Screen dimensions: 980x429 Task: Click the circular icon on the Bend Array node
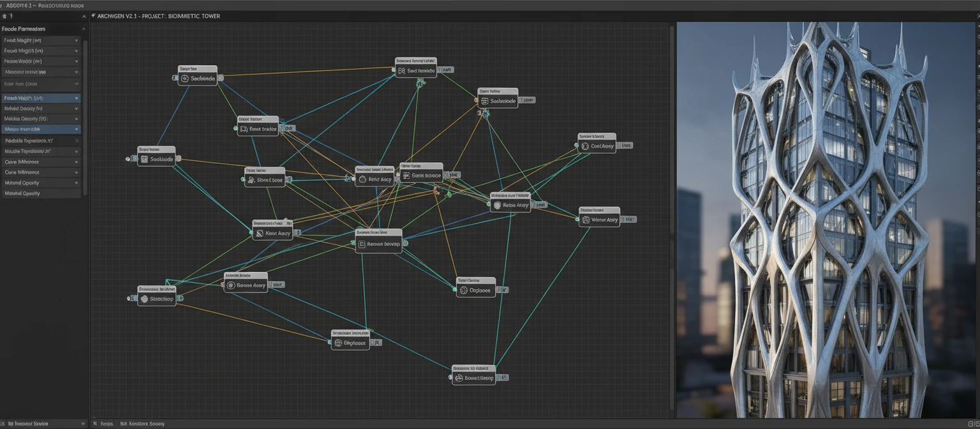point(362,179)
